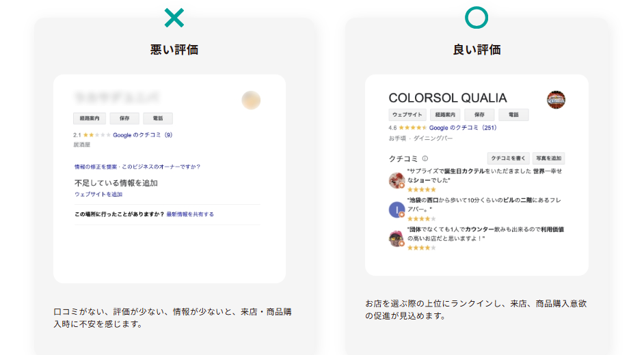Click the 電話 button under COLORSOL QUALIA
The height and width of the screenshot is (355, 644).
point(513,115)
